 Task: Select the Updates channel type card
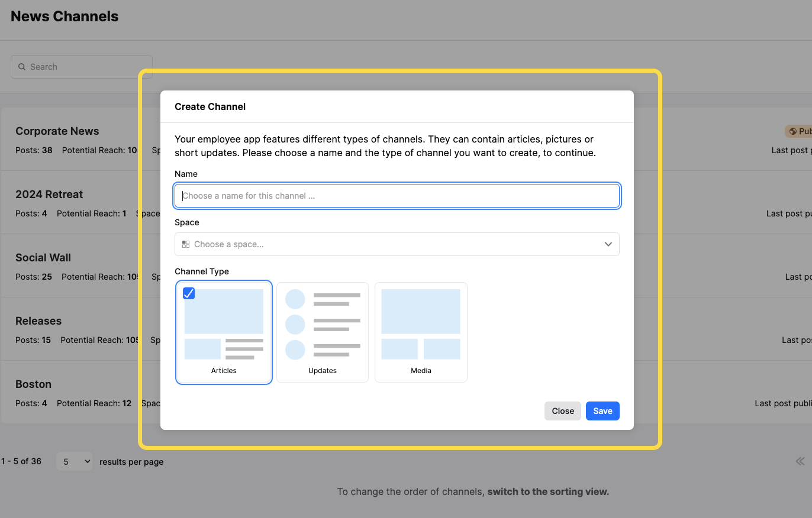[323, 332]
